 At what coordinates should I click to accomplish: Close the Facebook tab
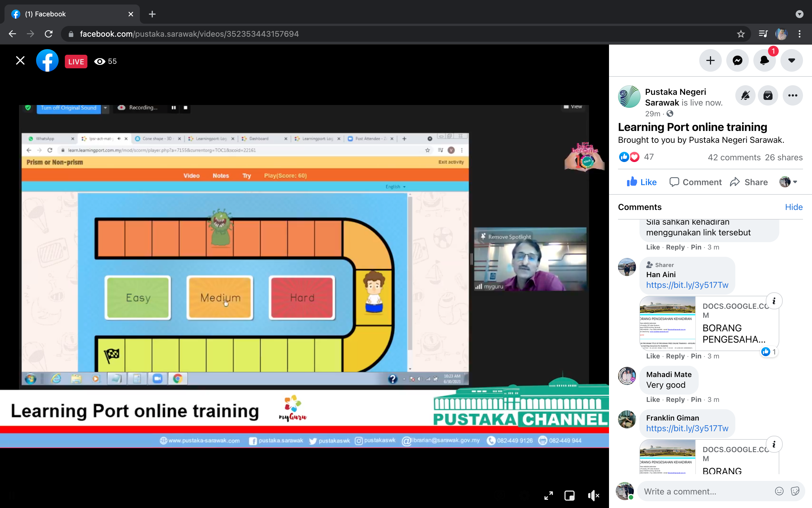[x=131, y=14]
